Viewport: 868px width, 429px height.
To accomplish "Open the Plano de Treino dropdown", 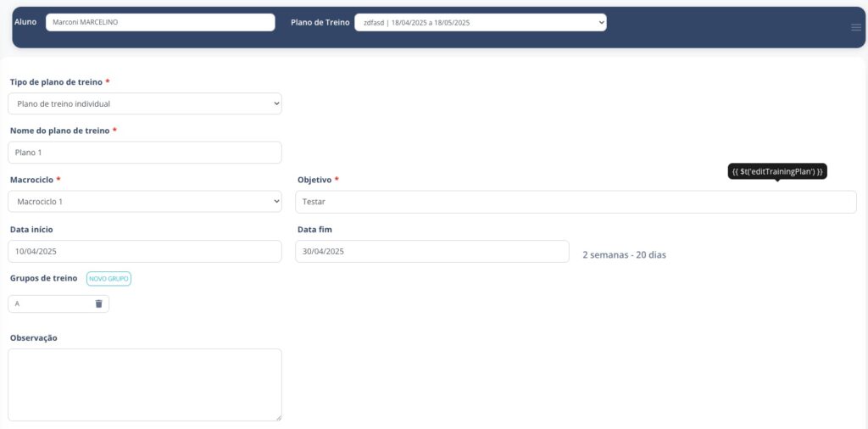I will tap(480, 23).
